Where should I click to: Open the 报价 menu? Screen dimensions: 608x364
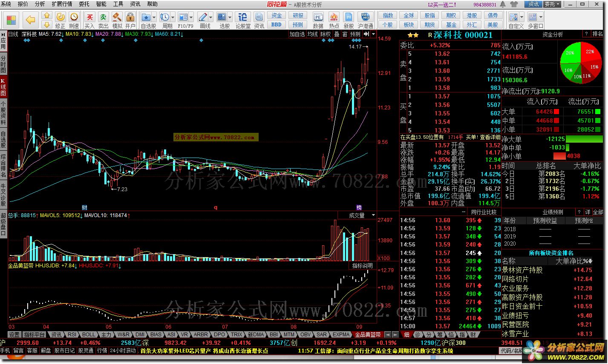pyautogui.click(x=23, y=4)
